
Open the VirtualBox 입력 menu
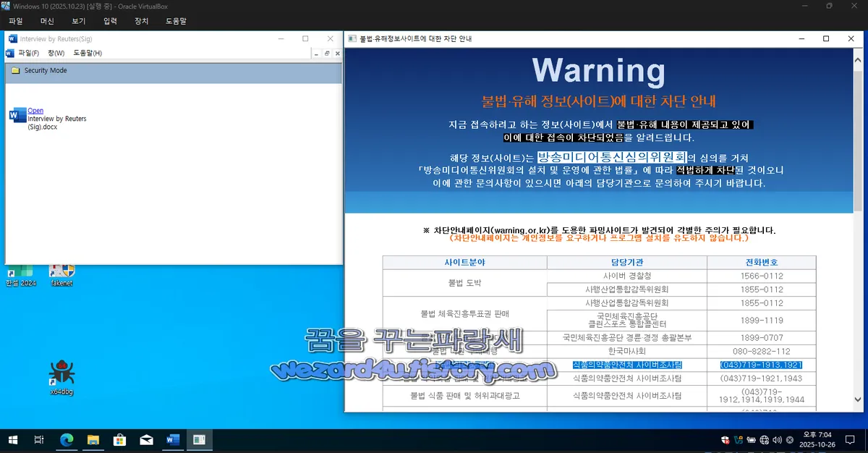[x=110, y=21]
